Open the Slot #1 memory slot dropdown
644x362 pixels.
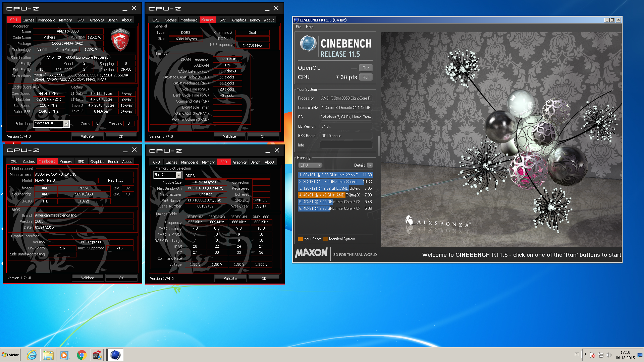coord(179,175)
